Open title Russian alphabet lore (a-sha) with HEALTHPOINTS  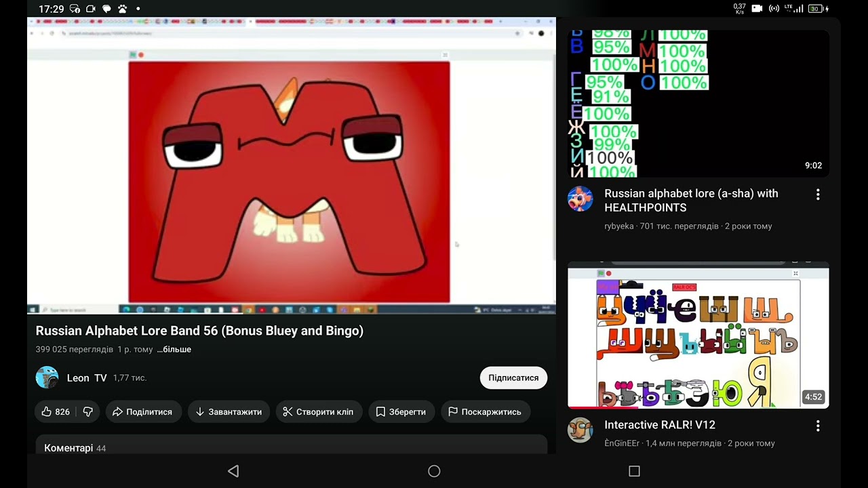(691, 201)
